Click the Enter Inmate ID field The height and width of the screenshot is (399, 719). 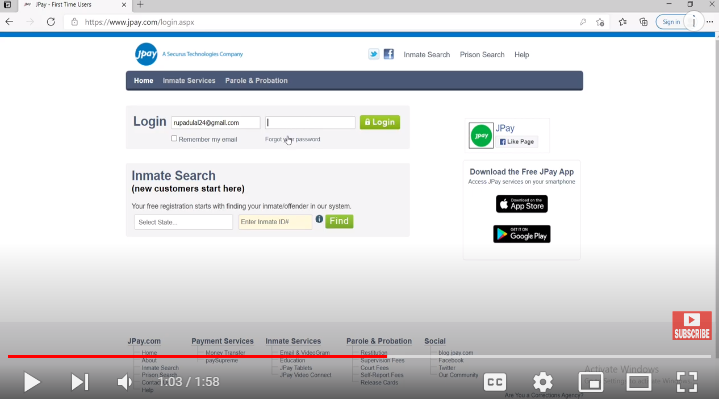275,222
